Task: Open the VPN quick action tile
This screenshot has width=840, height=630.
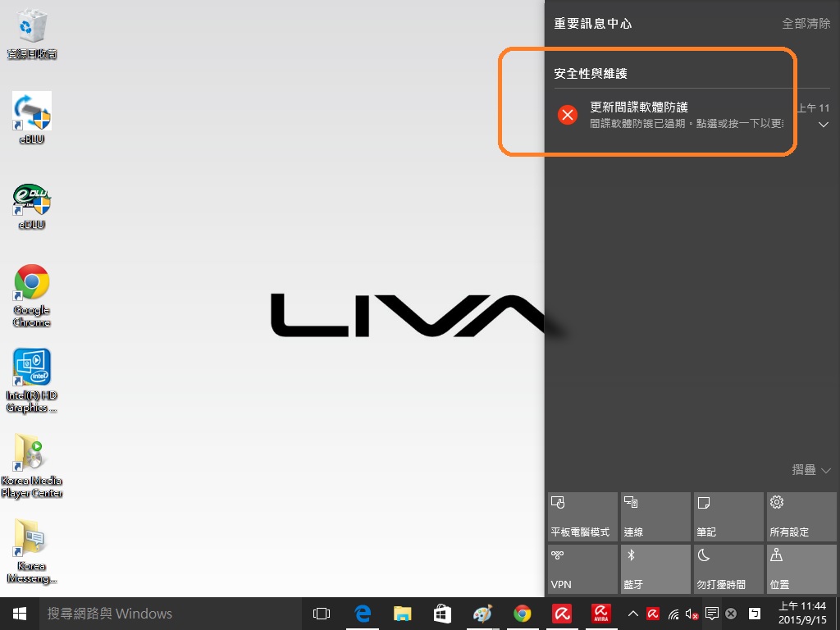Action: pos(582,569)
